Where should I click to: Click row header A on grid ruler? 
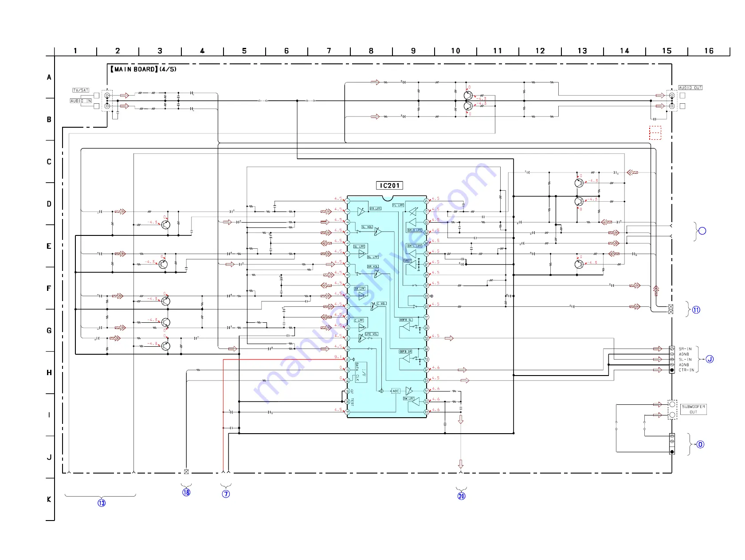coord(49,77)
